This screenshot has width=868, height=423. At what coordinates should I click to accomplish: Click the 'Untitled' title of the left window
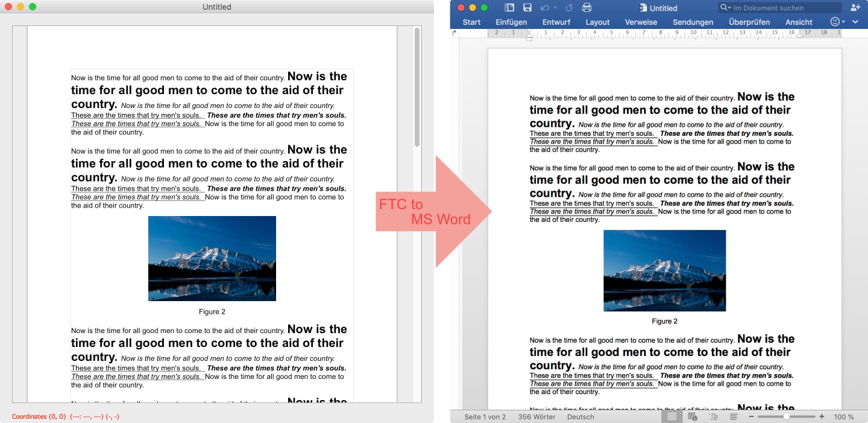pyautogui.click(x=217, y=7)
